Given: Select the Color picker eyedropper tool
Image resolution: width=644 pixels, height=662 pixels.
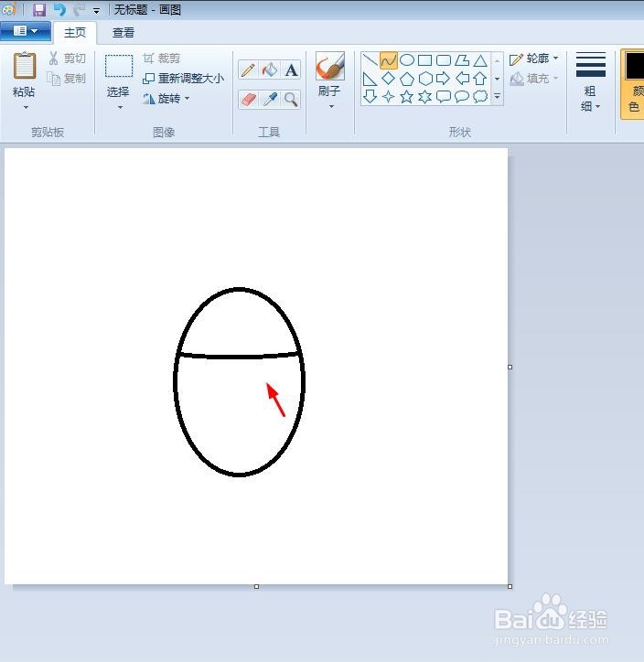Looking at the screenshot, I should point(270,100).
